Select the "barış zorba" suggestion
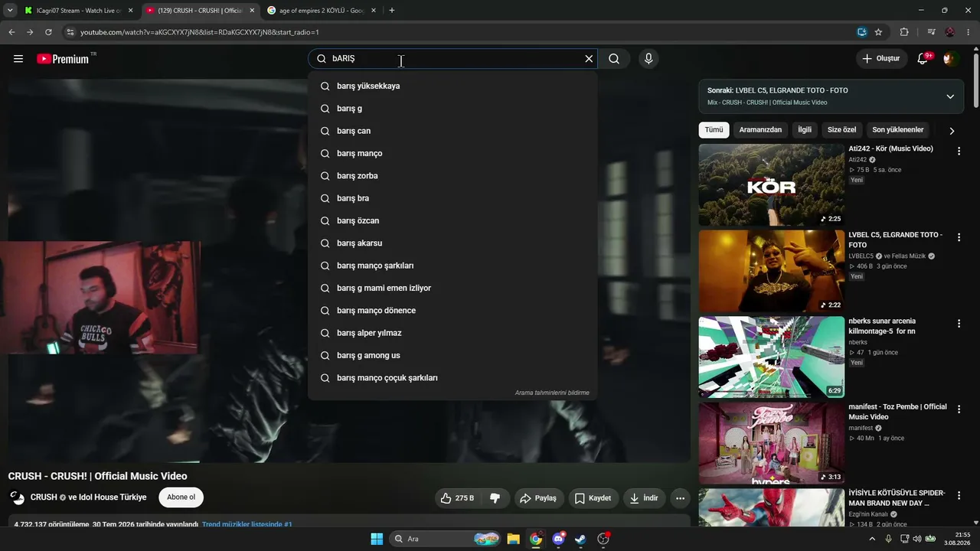 [x=452, y=176]
